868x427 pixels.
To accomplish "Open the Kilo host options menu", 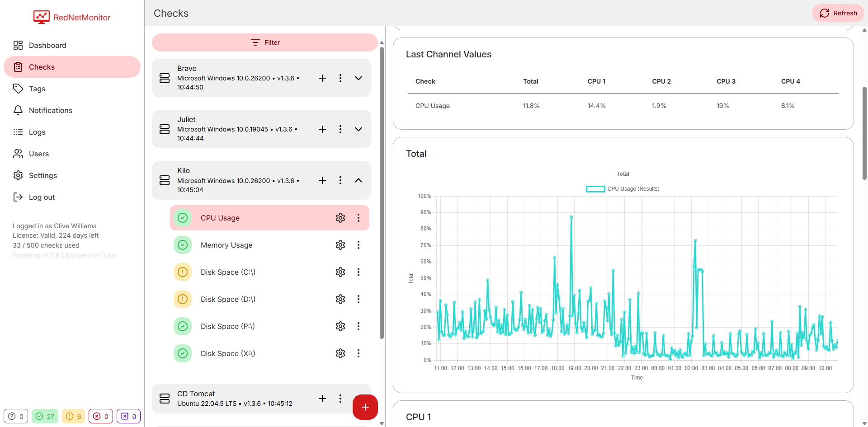I will pos(340,180).
